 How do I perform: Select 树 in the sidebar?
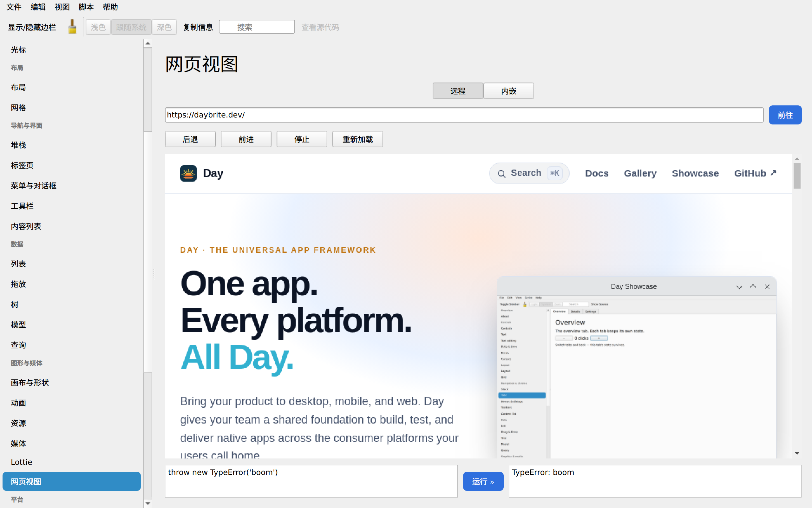pyautogui.click(x=71, y=304)
